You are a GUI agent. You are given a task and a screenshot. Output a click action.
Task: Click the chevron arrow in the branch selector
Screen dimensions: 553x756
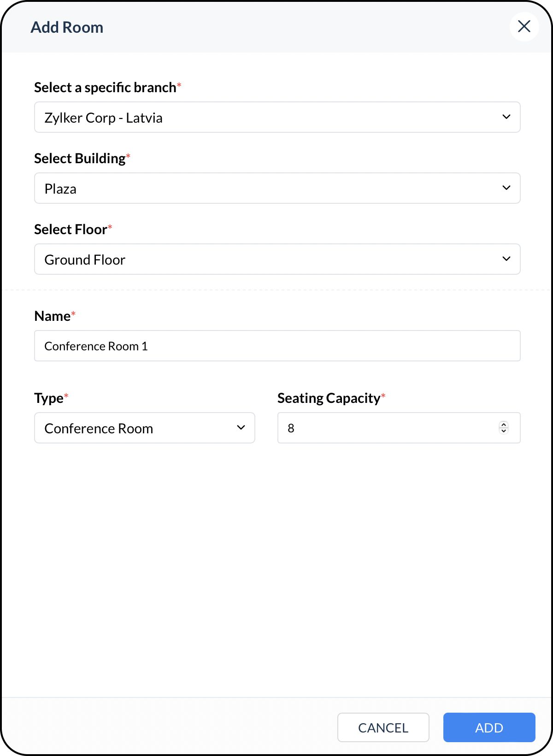click(x=506, y=117)
